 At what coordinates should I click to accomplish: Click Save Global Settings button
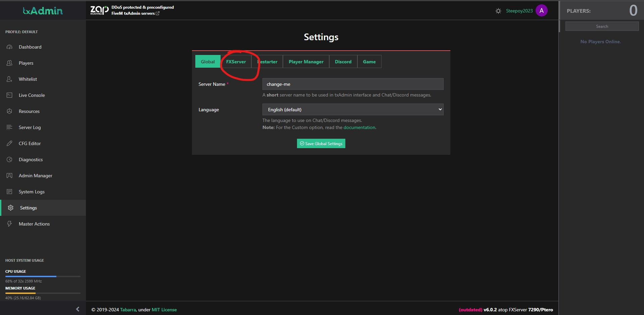click(x=321, y=143)
